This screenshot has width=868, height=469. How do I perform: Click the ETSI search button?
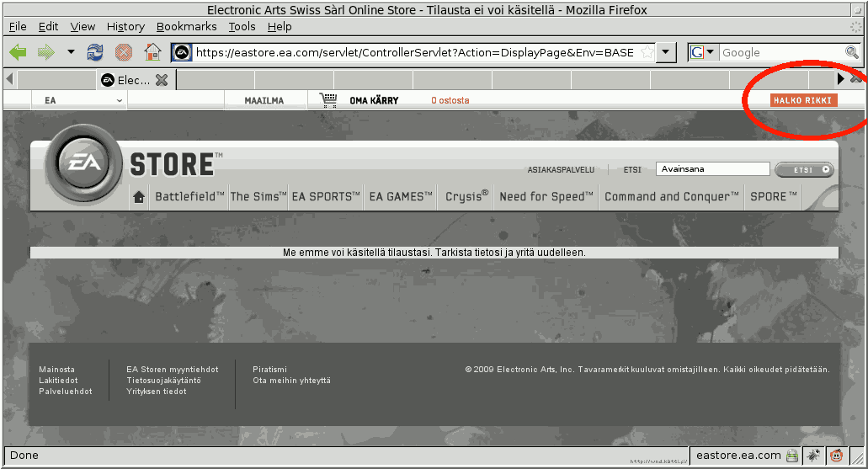pos(804,169)
